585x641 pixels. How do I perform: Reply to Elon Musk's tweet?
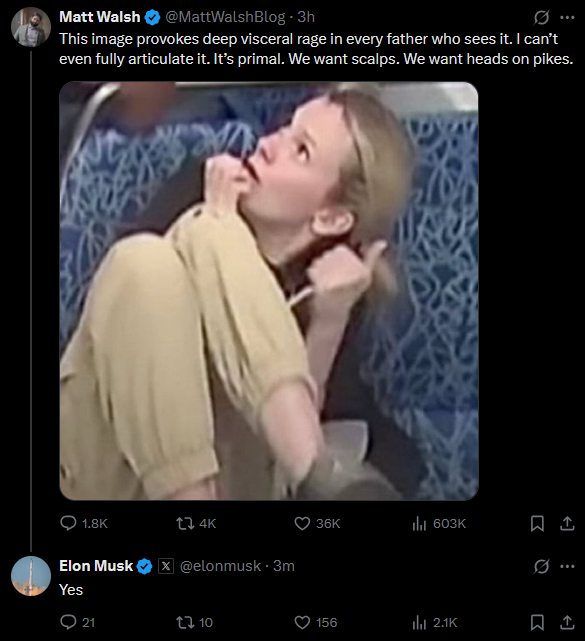(78, 622)
